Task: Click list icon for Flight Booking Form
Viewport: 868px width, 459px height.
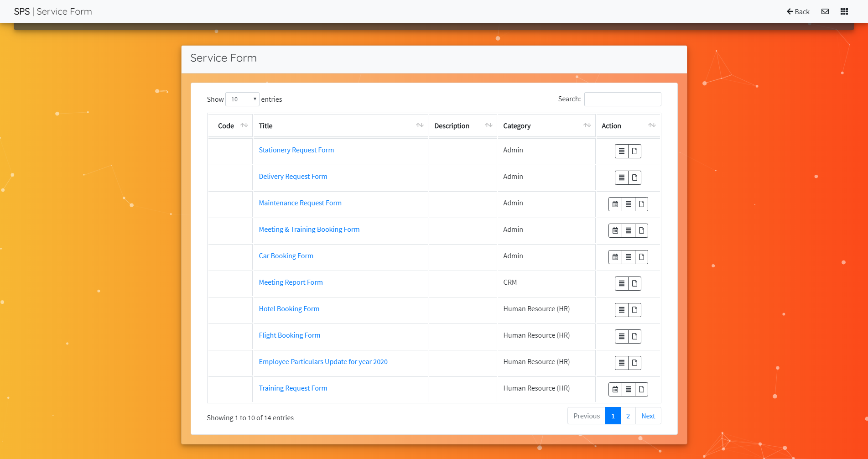Action: [x=622, y=336]
